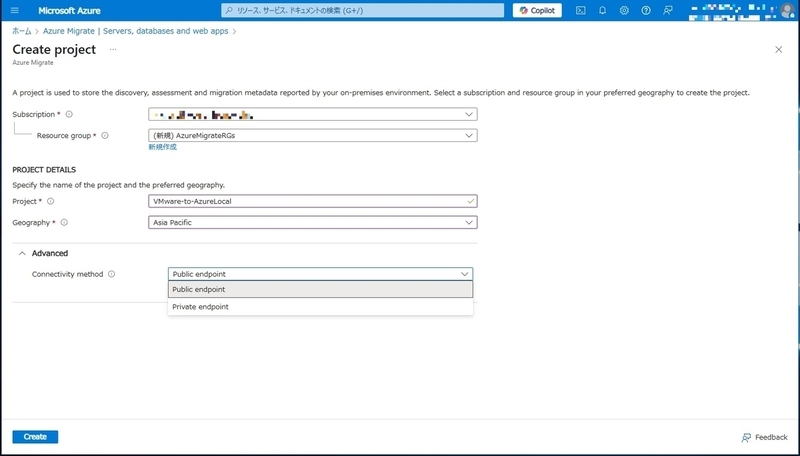The height and width of the screenshot is (456, 800).
Task: Open Feedback at bottom right
Action: (764, 438)
